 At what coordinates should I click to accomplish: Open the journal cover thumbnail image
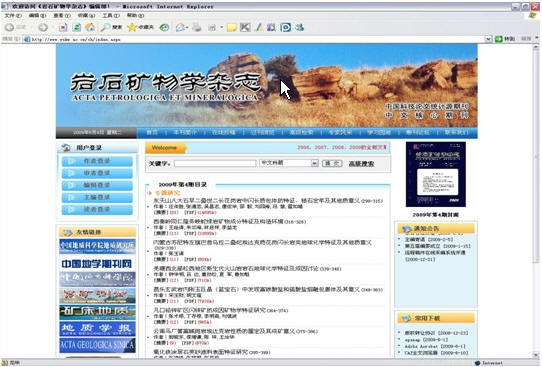pos(436,174)
